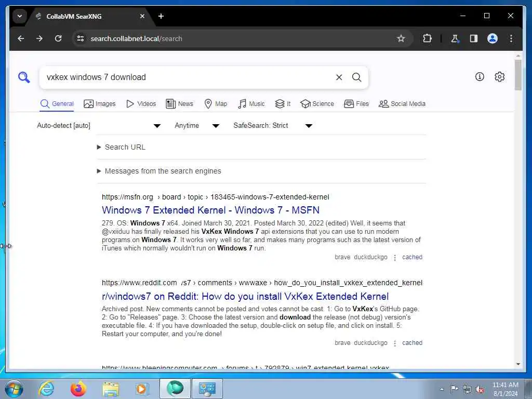532x399 pixels.
Task: Switch to Images category
Action: [x=99, y=104]
